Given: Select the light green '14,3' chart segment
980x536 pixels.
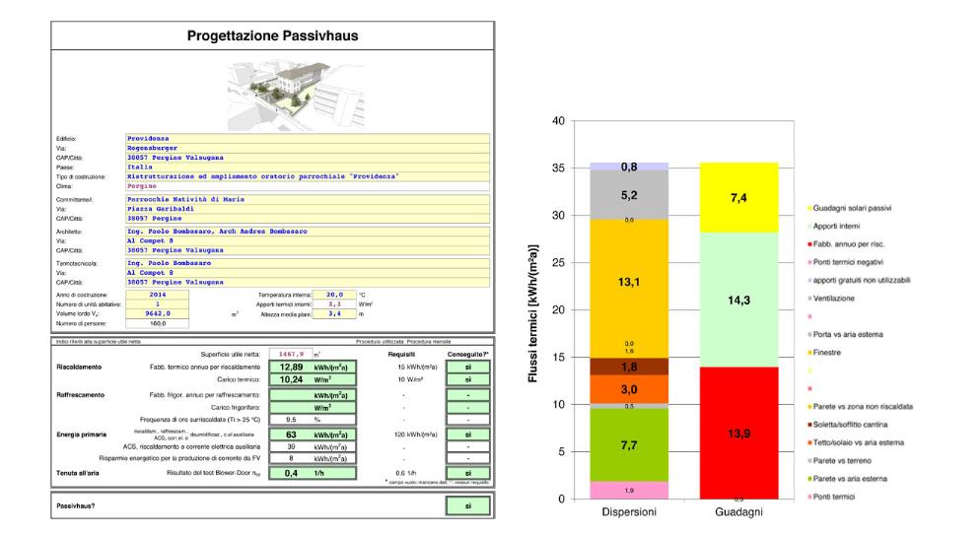Looking at the screenshot, I should 738,300.
